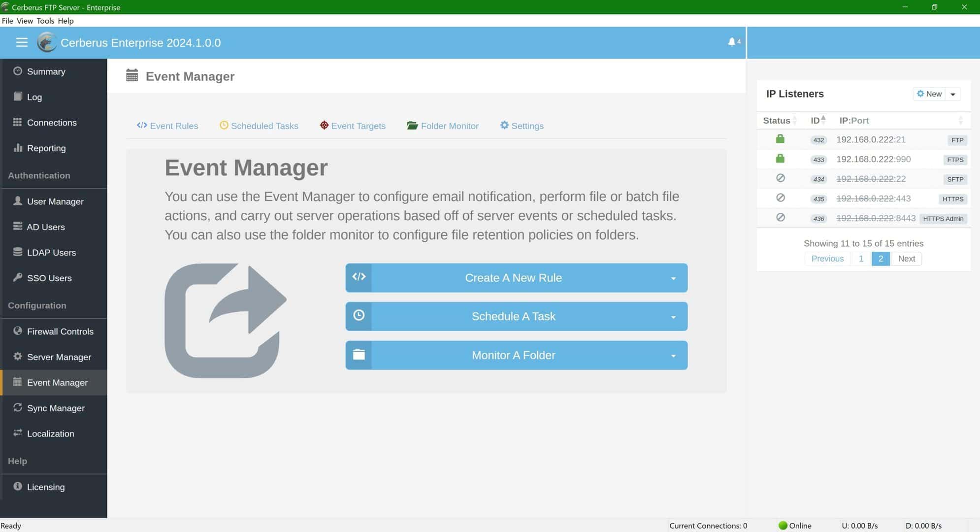Open the Schedule A Task dropdown arrow
The height and width of the screenshot is (532, 980).
point(674,316)
